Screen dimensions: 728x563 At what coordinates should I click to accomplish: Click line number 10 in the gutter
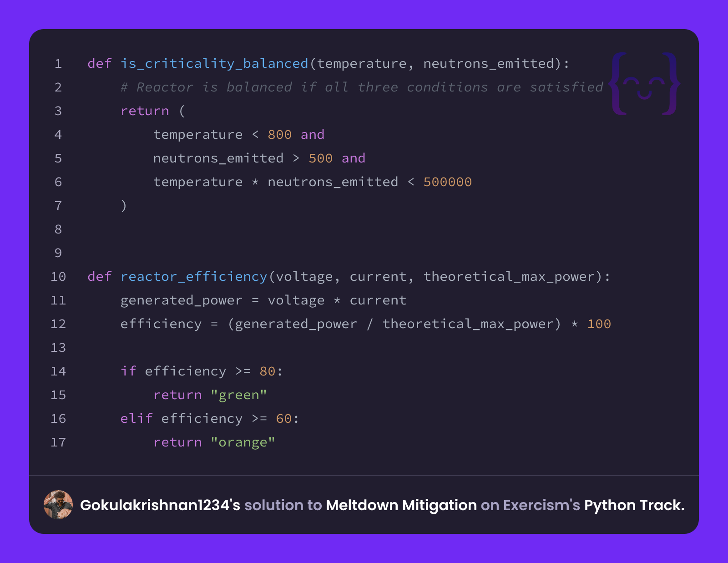click(58, 276)
